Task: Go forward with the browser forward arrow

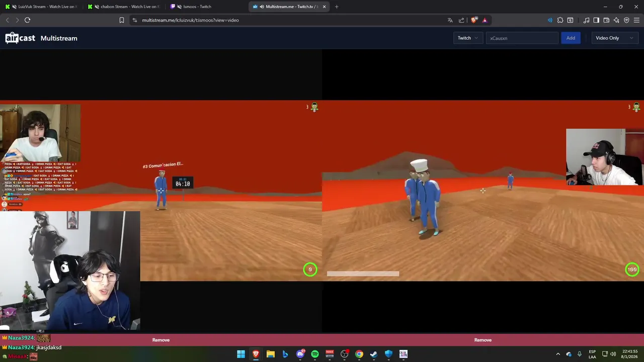Action: (x=17, y=20)
